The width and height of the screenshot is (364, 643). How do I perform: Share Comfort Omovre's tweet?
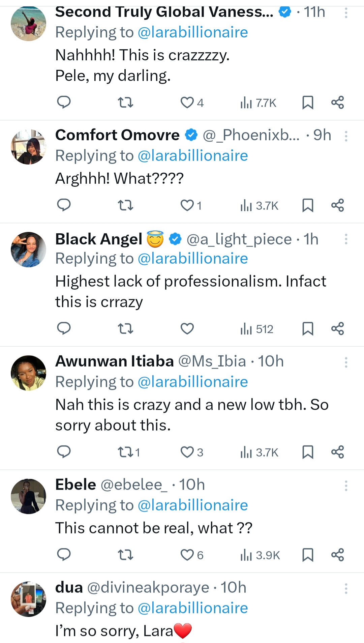[x=337, y=205]
